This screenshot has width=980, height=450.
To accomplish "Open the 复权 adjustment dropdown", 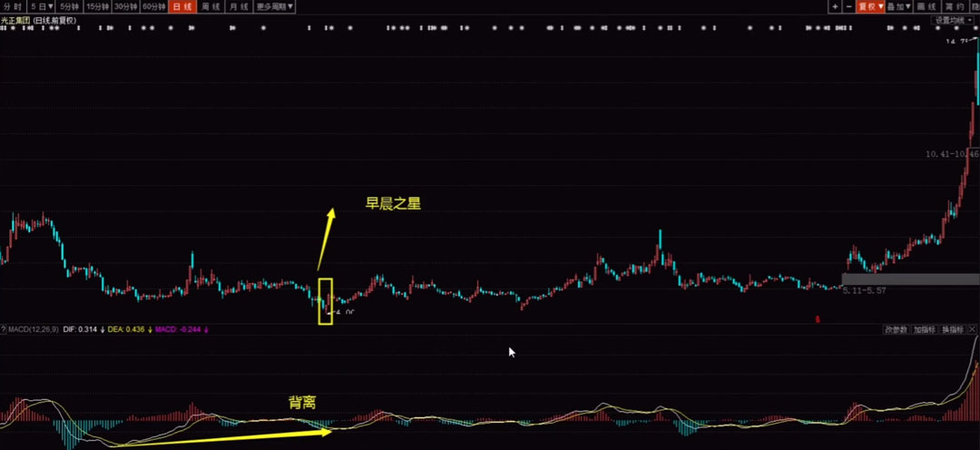I will (870, 7).
